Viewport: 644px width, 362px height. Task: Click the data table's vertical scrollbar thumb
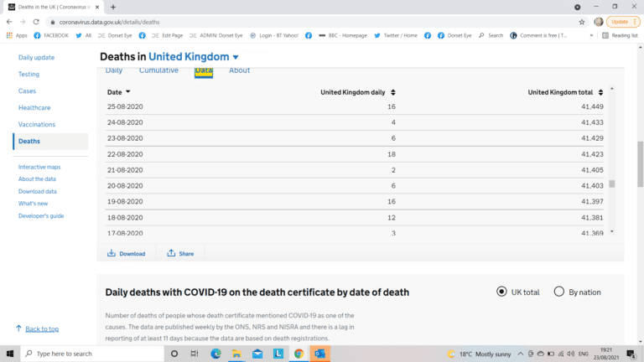(611, 184)
